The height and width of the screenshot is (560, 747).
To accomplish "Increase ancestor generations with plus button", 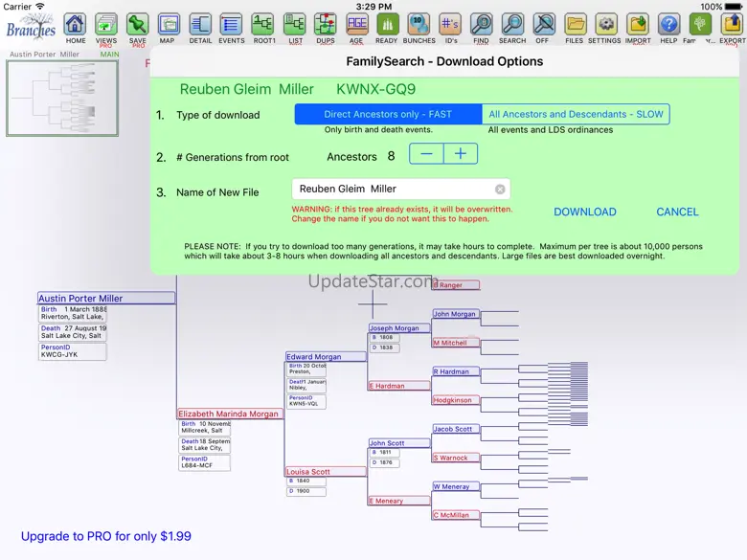I will tap(461, 154).
